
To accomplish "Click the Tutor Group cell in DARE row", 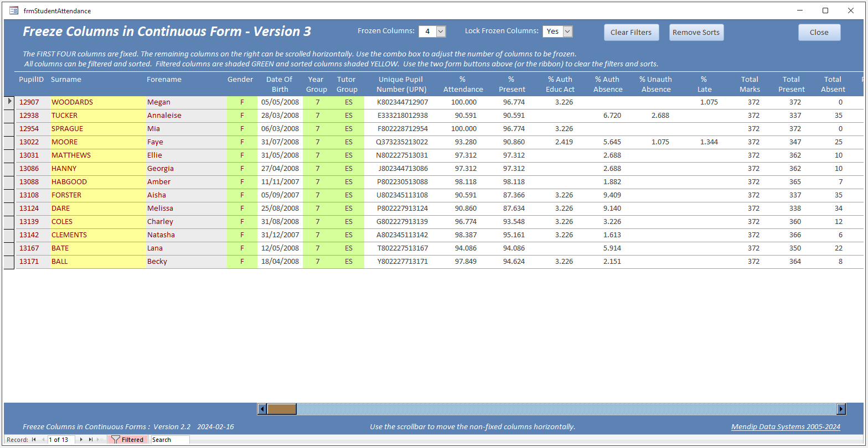I will coord(348,208).
